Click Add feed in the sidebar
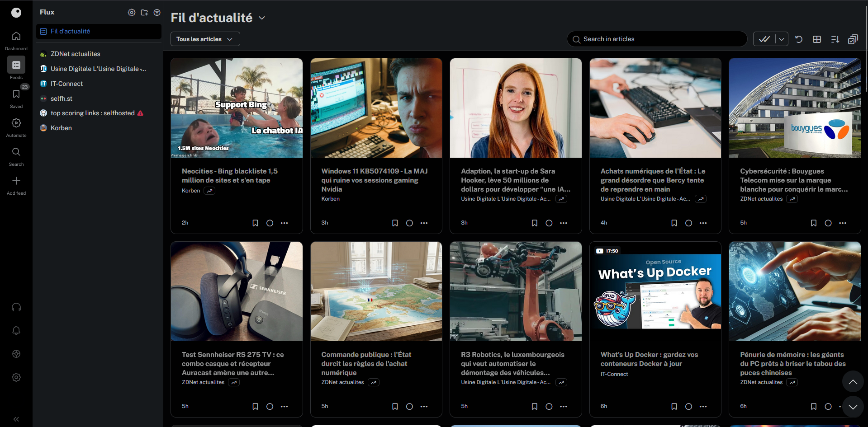 (16, 183)
